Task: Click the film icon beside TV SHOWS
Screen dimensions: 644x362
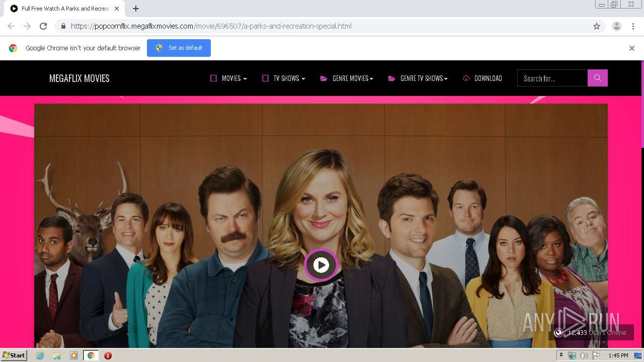Action: (265, 78)
